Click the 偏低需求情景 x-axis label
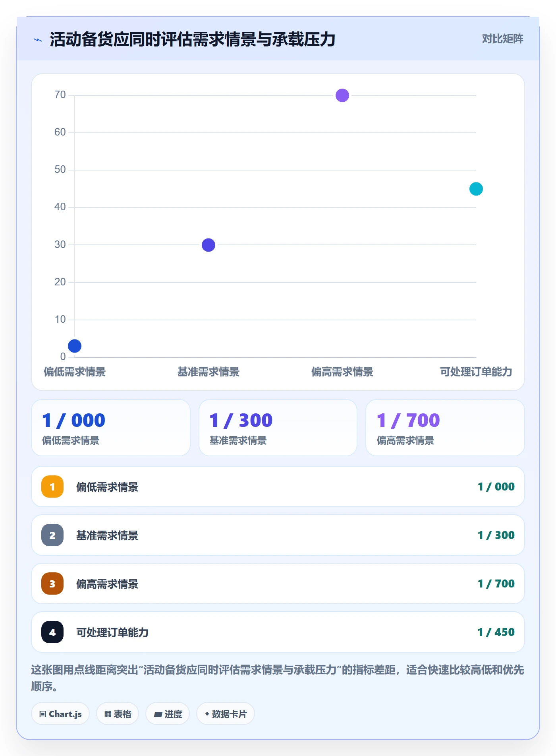The image size is (556, 756). click(75, 372)
